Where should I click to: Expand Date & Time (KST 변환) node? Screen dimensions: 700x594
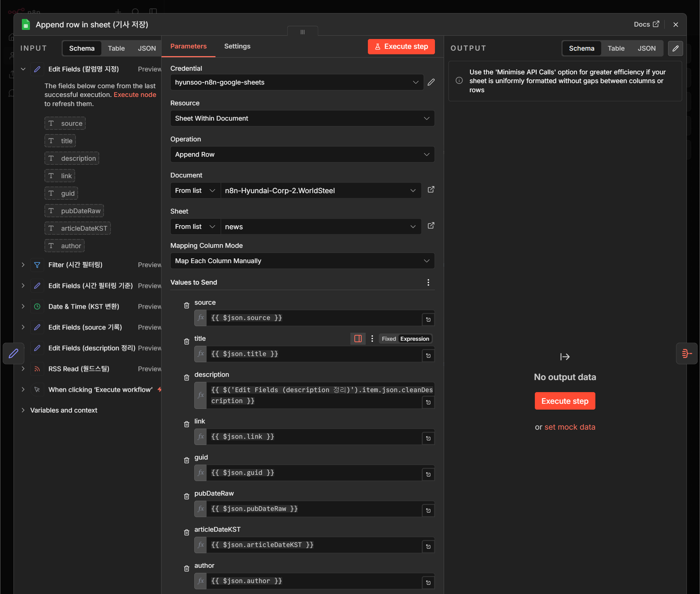click(23, 306)
